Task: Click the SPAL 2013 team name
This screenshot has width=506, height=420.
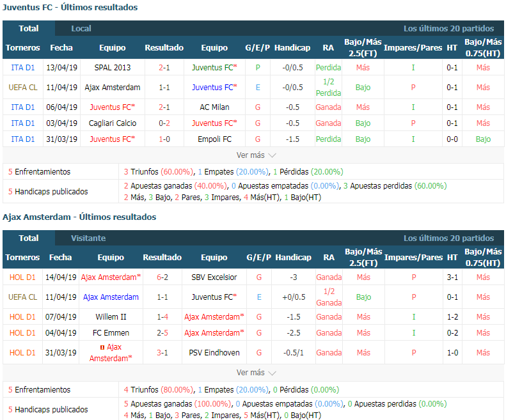Action: point(113,67)
